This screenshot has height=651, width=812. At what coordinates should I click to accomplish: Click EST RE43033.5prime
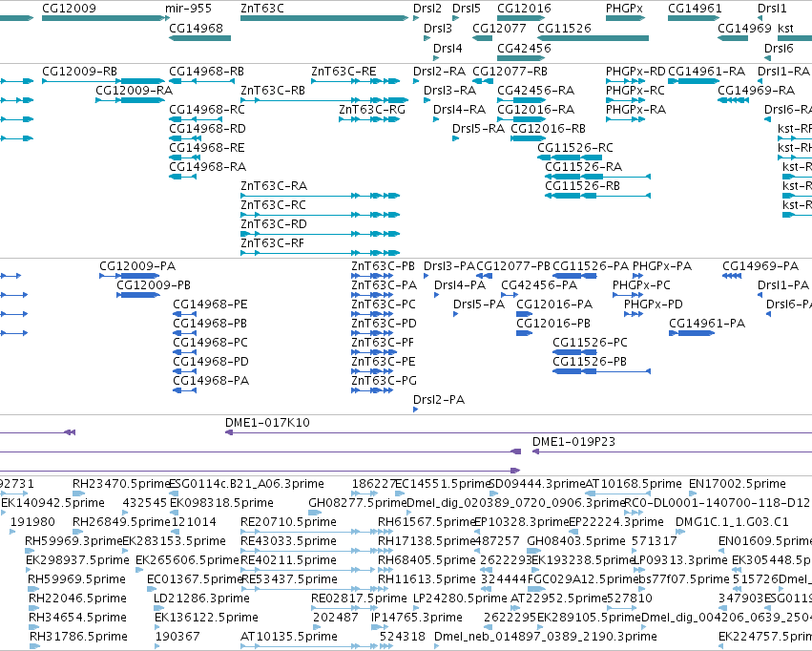310,551
